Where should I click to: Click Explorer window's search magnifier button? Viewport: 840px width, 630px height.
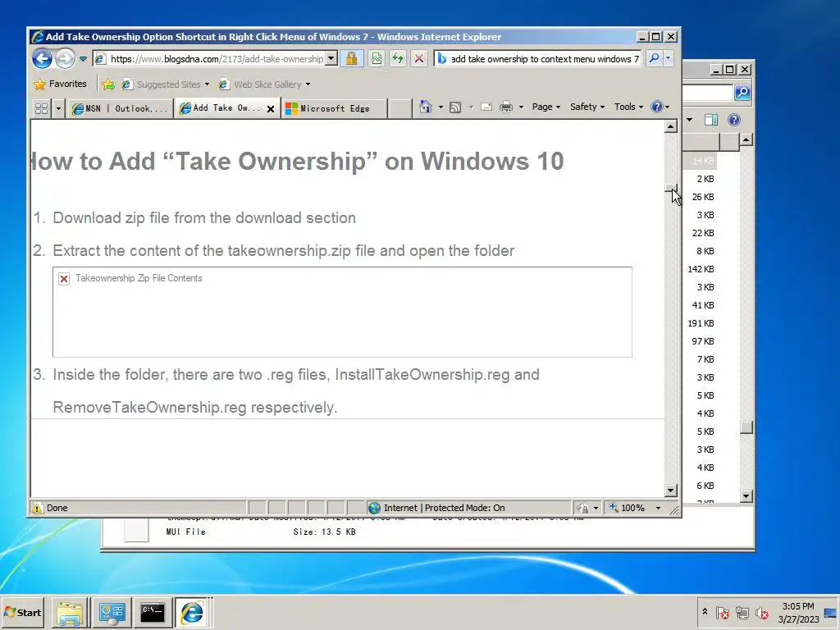742,92
